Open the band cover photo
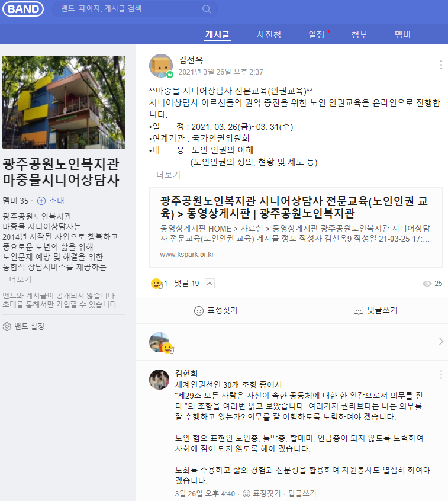 64,102
